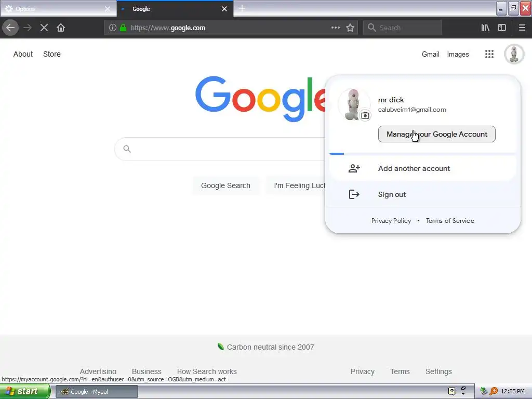Open the Privacy footer link

tap(362, 371)
